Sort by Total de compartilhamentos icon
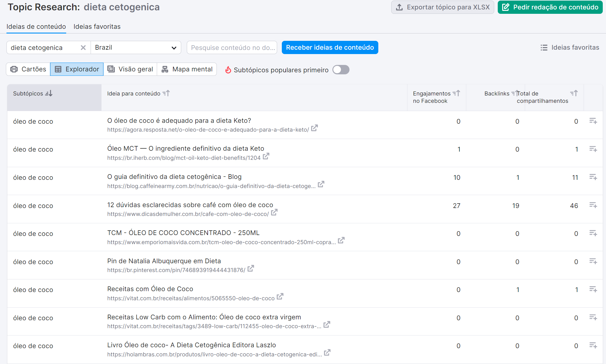Image resolution: width=606 pixels, height=364 pixels. (574, 93)
